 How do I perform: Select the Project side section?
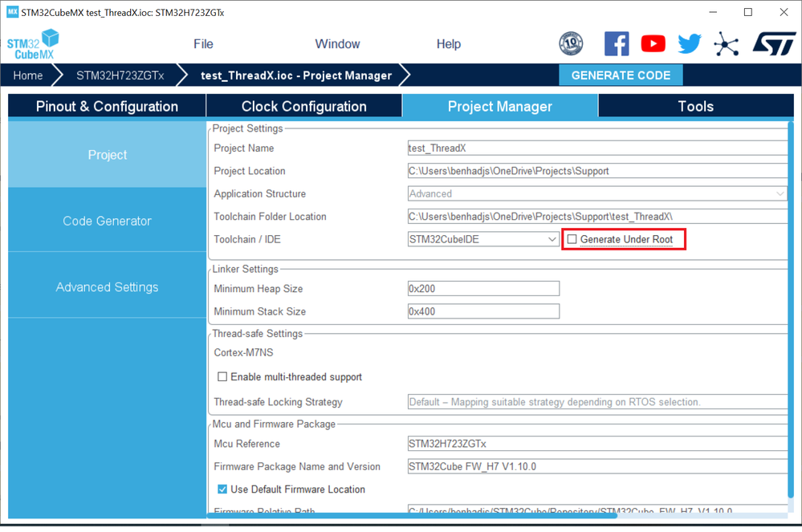click(x=107, y=155)
